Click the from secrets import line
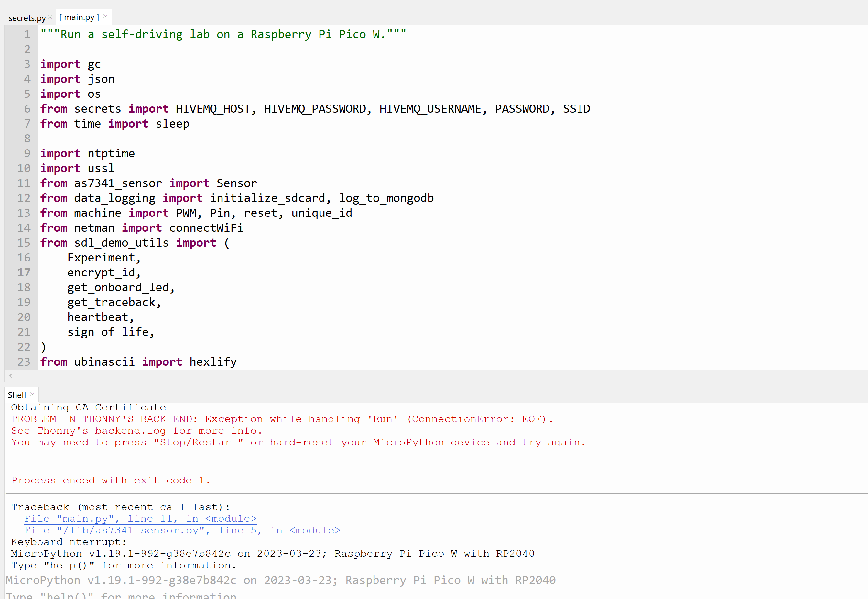The width and height of the screenshot is (868, 599). [188, 108]
